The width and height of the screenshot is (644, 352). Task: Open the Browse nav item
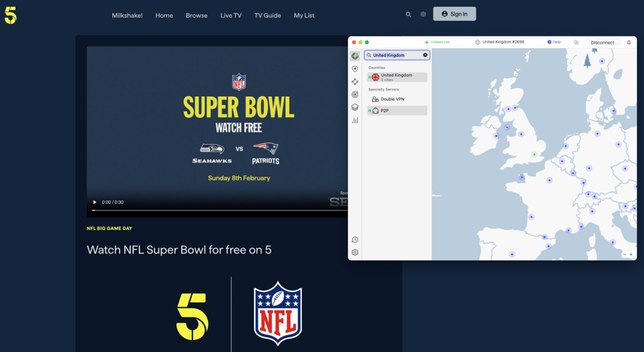pos(197,16)
